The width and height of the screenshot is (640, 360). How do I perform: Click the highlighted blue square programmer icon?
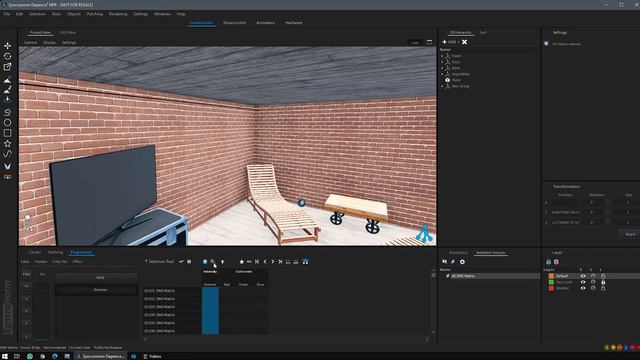205,262
